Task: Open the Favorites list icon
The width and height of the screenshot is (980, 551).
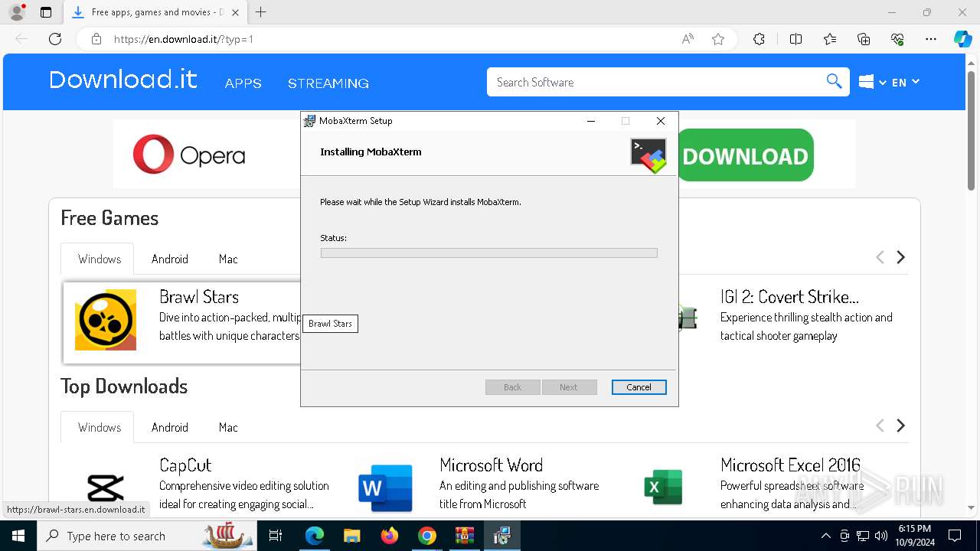Action: (x=830, y=39)
